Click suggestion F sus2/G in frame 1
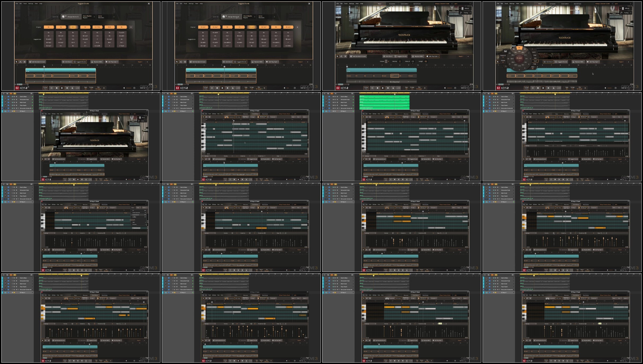Viewport: 643px width, 364px height. pyautogui.click(x=121, y=33)
